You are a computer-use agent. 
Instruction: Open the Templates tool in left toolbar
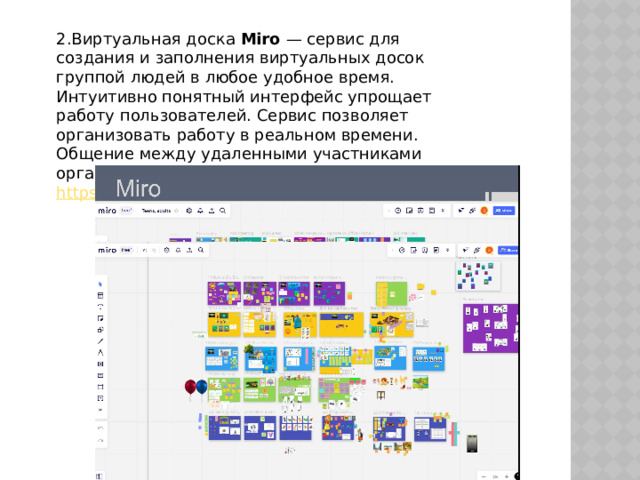coord(100,295)
